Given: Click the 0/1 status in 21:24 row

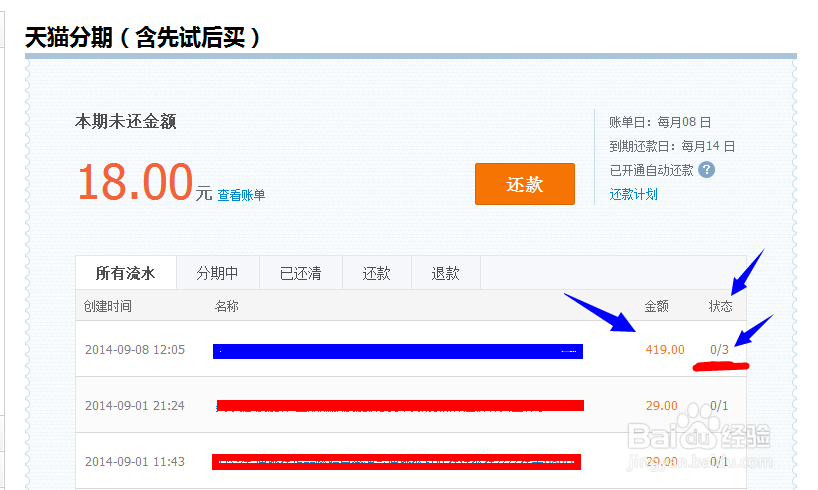Looking at the screenshot, I should (x=719, y=405).
